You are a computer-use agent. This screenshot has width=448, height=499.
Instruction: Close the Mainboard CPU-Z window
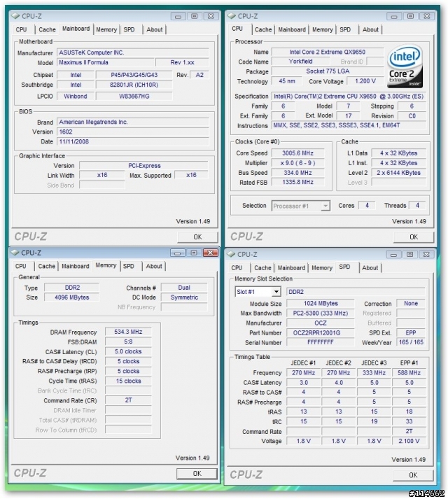point(211,16)
